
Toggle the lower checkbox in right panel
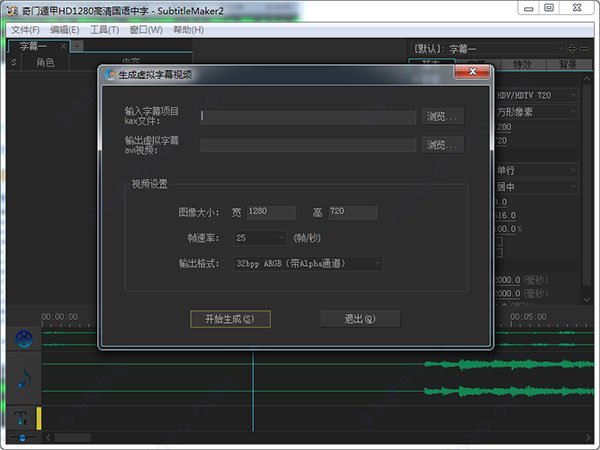click(x=499, y=253)
